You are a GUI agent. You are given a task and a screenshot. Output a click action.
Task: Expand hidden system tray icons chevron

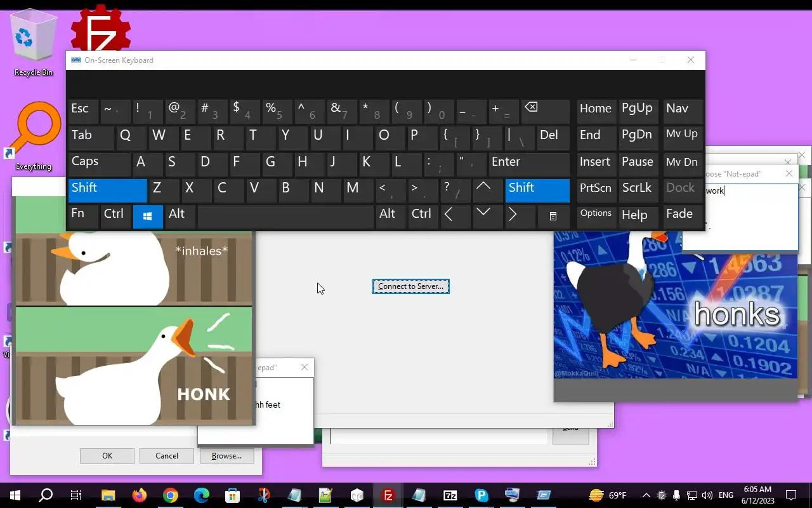click(646, 495)
